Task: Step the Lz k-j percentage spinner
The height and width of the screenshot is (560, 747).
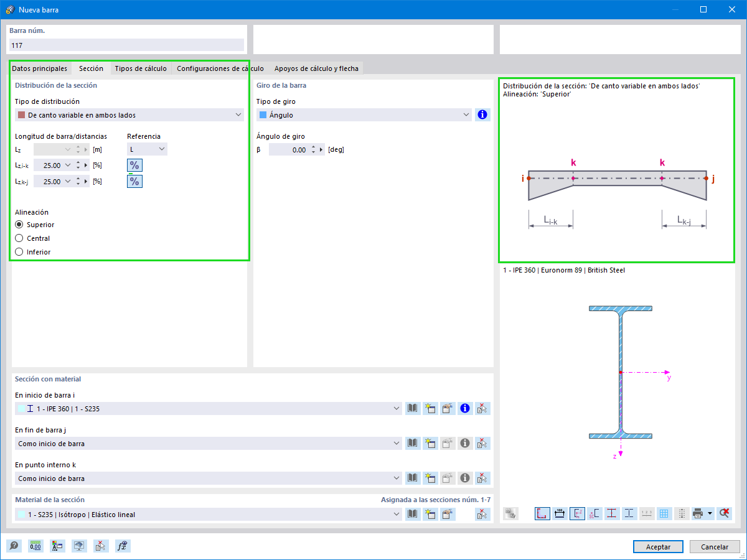Action: coord(78,182)
